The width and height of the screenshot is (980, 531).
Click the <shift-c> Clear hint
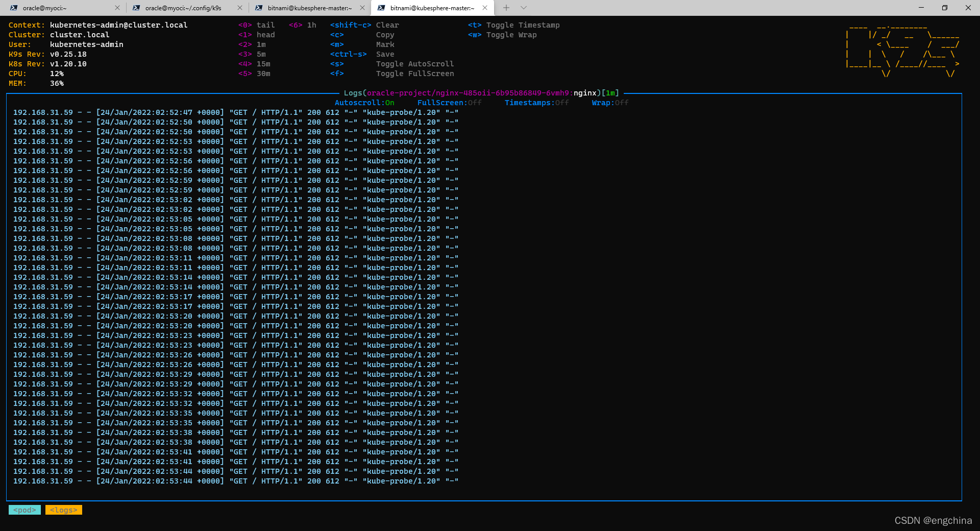tap(364, 25)
